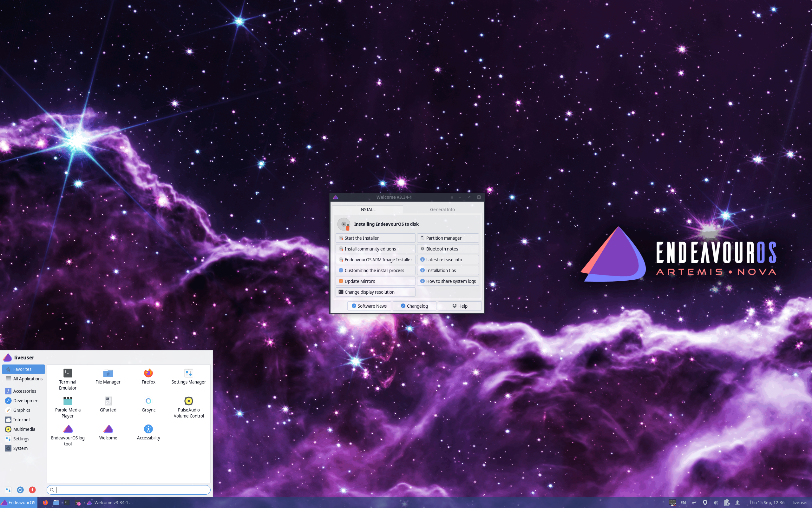Open GParted from the app menu
Viewport: 812px width, 508px height.
(x=108, y=404)
